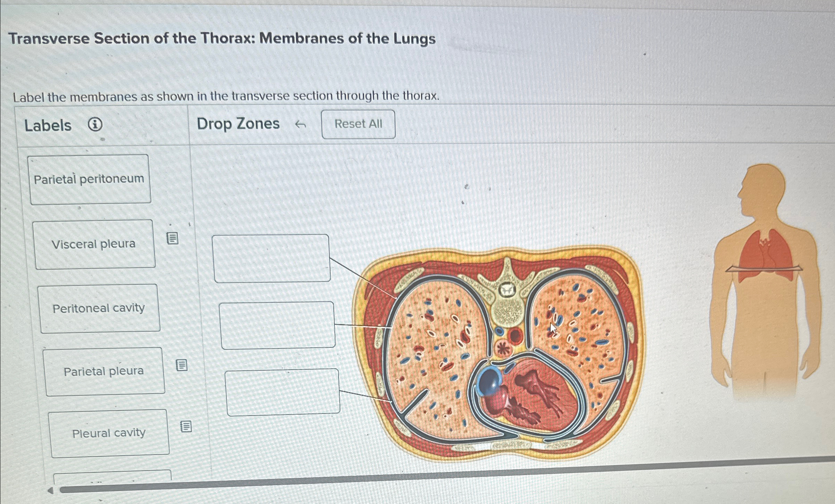Select the Parietal peritoneum label
The image size is (835, 504).
click(89, 179)
